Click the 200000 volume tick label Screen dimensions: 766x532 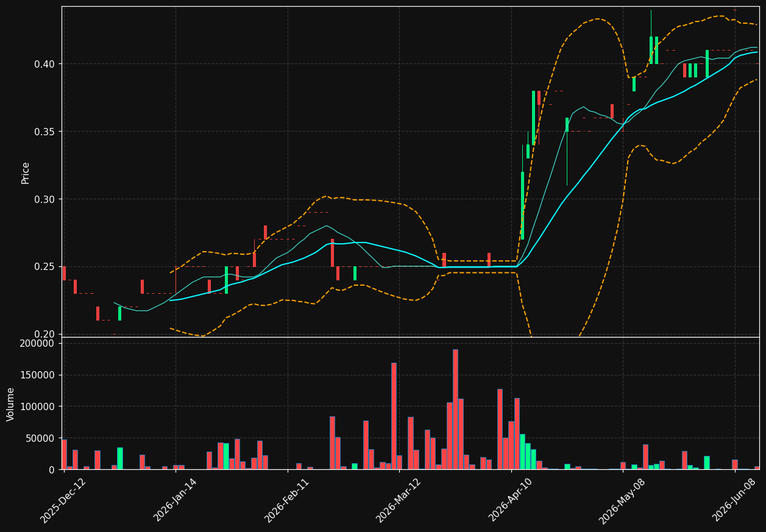tap(38, 344)
